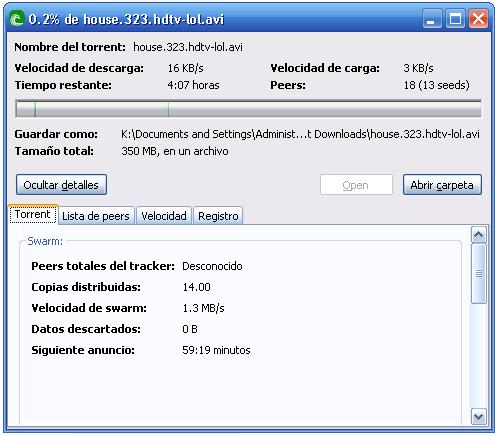497x436 pixels.
Task: Click the Velocidad de swarm label
Action: (89, 308)
